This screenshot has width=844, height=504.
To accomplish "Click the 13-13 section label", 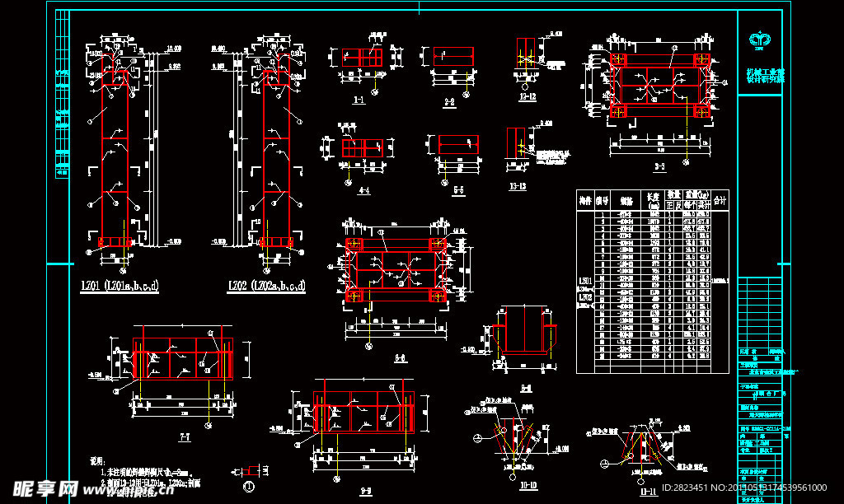I will (x=518, y=186).
